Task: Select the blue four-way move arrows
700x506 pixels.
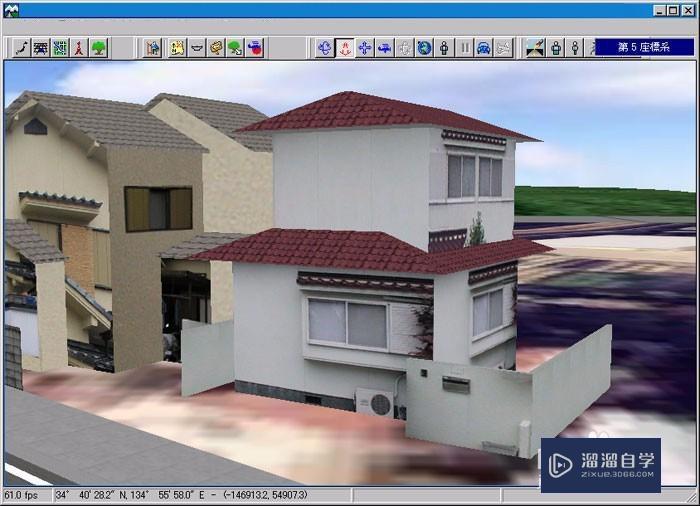Action: pyautogui.click(x=364, y=48)
